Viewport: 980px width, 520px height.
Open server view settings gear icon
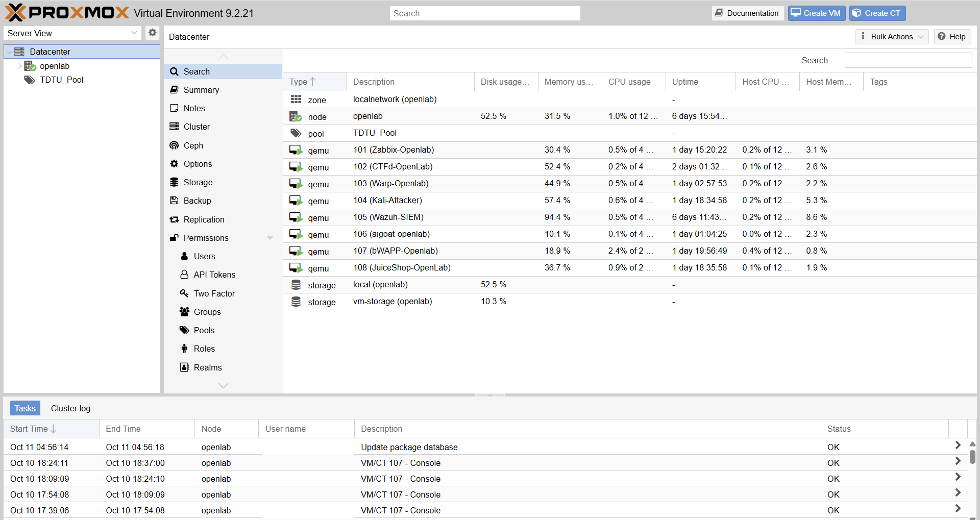[152, 33]
